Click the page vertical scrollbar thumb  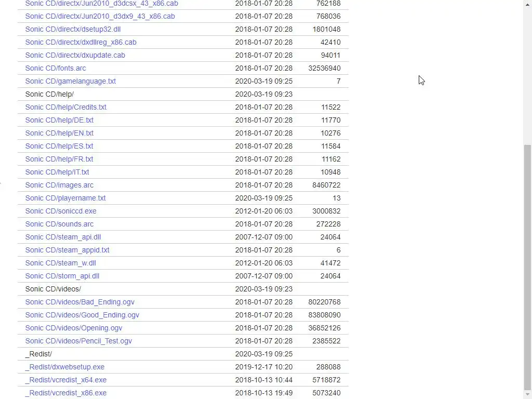527,268
